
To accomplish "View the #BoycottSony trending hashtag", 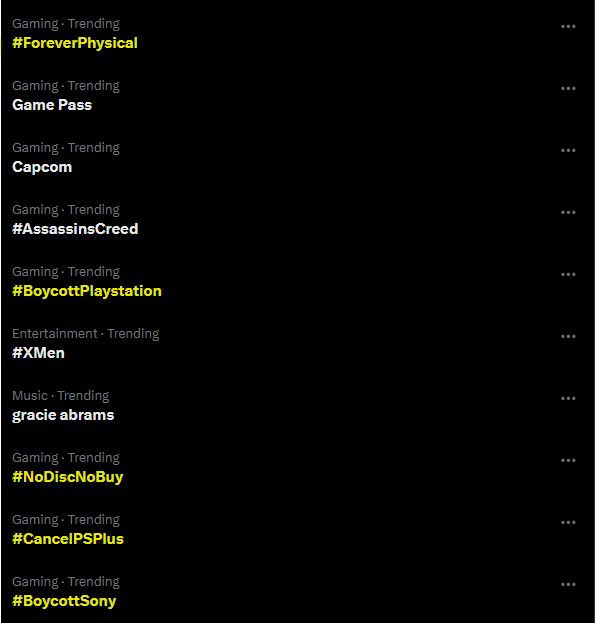I will pos(64,601).
